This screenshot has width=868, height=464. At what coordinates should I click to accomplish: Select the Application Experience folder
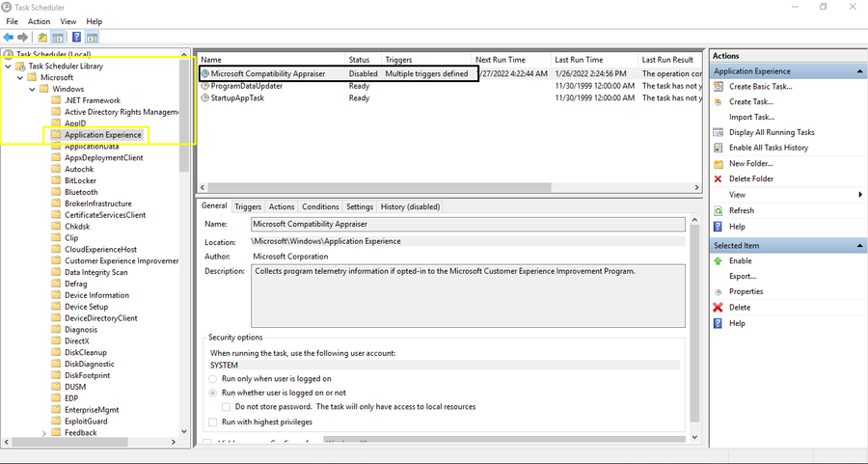(103, 135)
